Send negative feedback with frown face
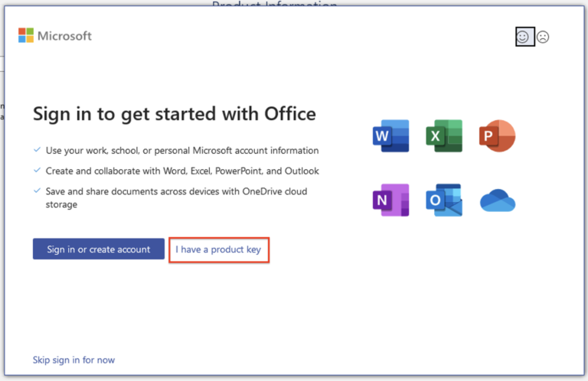The height and width of the screenshot is (381, 588). click(543, 37)
